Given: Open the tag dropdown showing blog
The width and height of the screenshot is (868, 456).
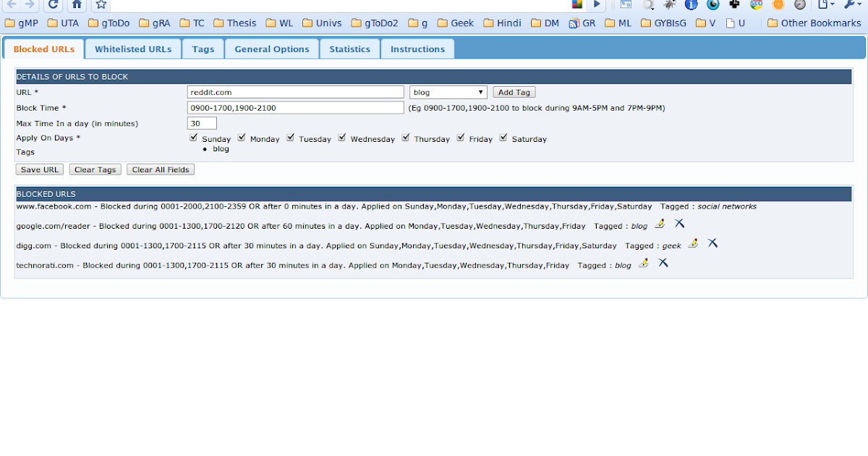Looking at the screenshot, I should pos(448,92).
